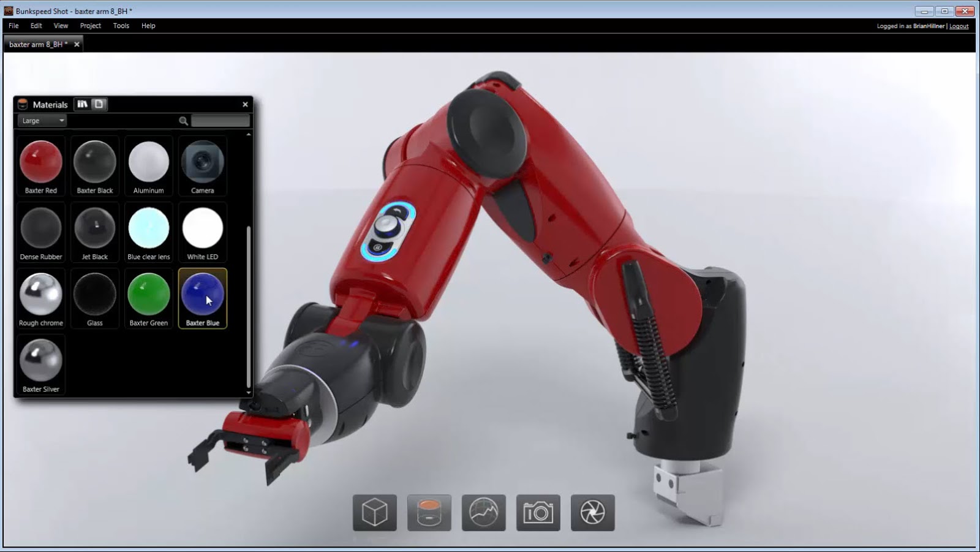Open the Project menu

coord(90,26)
